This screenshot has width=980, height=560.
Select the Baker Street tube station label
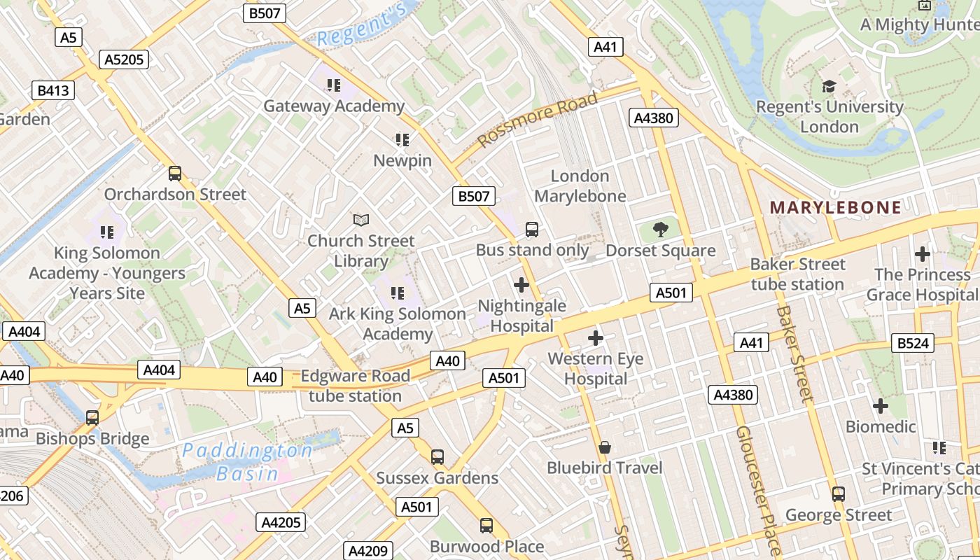(798, 274)
